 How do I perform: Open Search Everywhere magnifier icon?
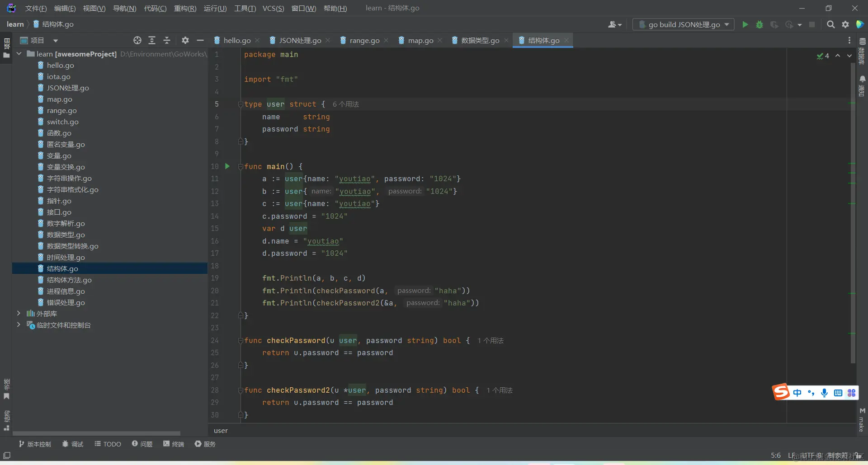830,24
